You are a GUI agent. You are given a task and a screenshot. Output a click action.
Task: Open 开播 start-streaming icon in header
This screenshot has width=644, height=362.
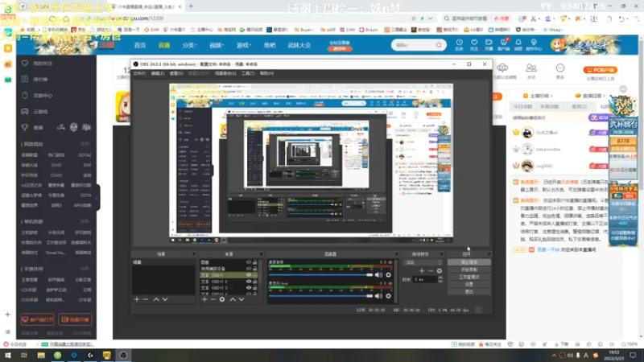(489, 45)
